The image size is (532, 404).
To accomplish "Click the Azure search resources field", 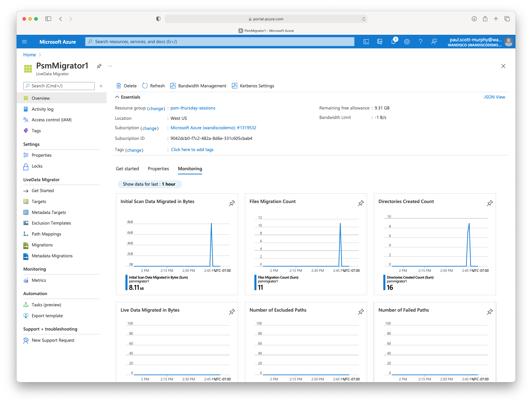I will [220, 42].
